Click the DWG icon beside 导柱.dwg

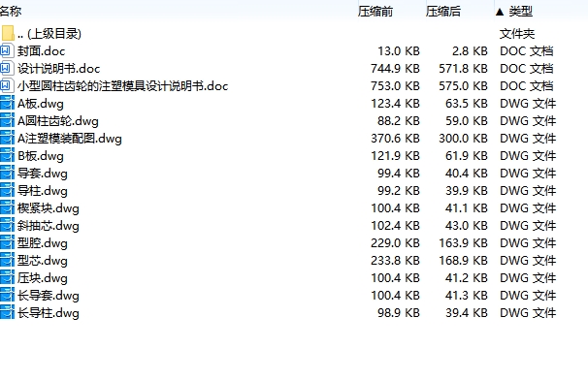7,191
